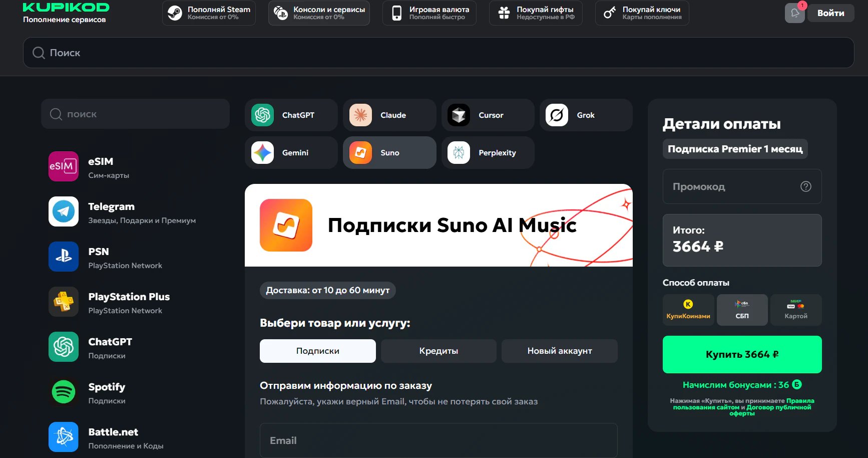Viewport: 868px width, 458px height.
Task: Select КупиКоинами payment method
Action: coord(688,310)
